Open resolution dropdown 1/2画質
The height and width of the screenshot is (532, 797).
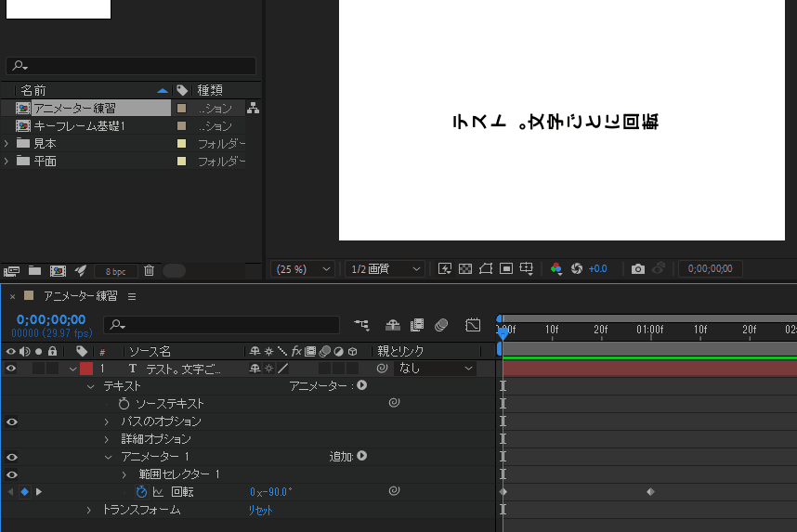tap(385, 269)
